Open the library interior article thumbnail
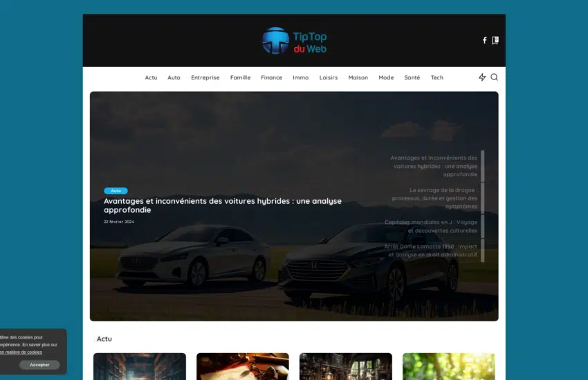The image size is (588, 380). coord(140,366)
